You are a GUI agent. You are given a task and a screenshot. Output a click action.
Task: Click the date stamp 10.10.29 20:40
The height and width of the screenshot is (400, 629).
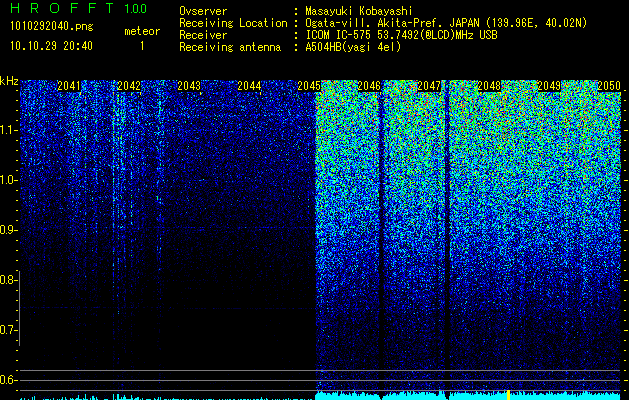(x=51, y=46)
